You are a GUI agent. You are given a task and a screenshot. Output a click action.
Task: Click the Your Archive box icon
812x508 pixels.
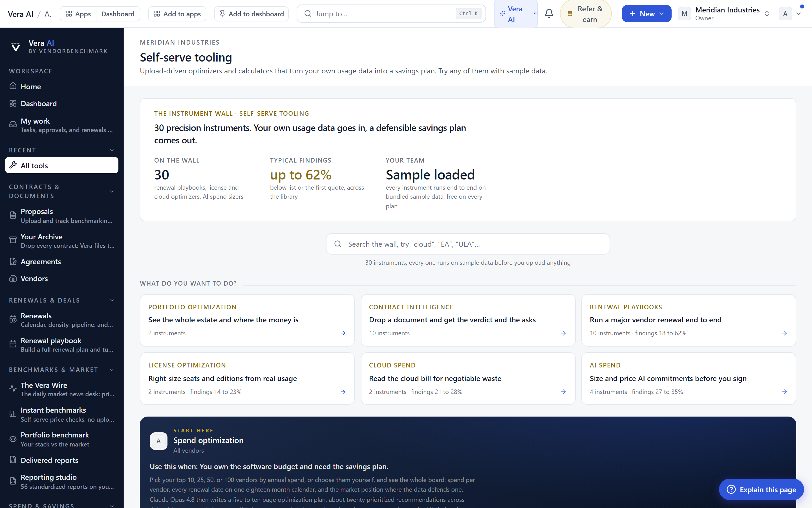(13, 240)
